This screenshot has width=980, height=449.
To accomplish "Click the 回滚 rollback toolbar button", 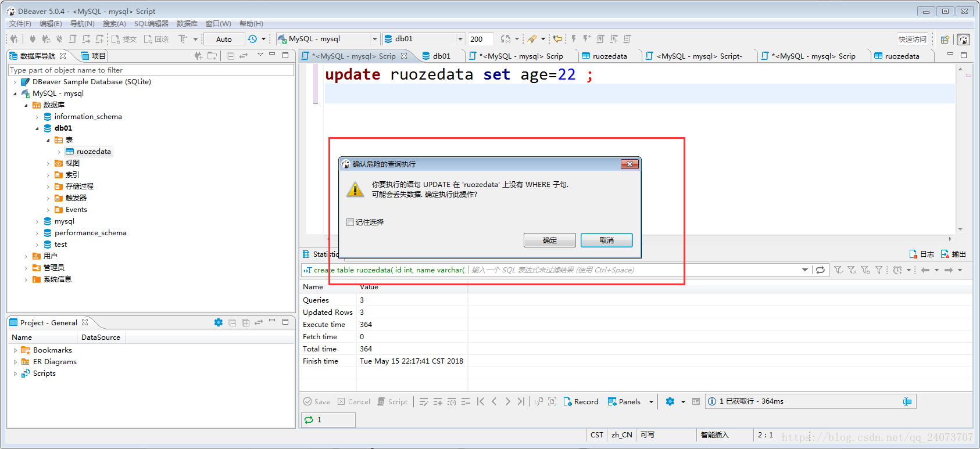I will [156, 39].
